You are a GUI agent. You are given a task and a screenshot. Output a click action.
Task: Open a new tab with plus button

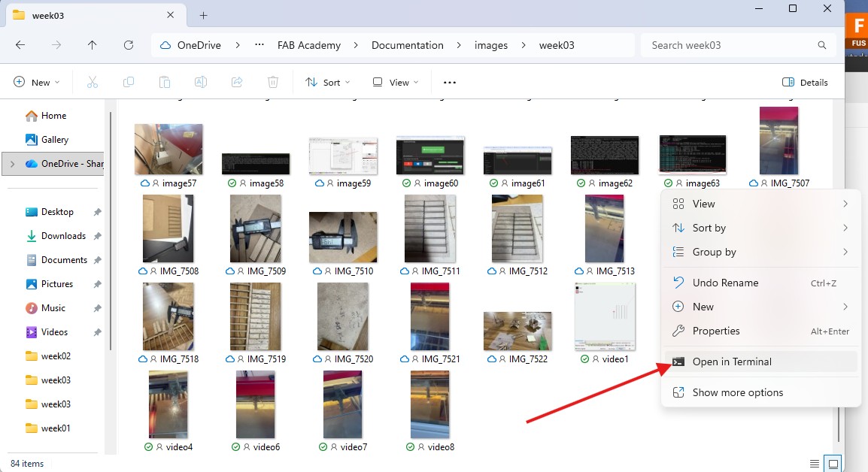[x=203, y=16]
